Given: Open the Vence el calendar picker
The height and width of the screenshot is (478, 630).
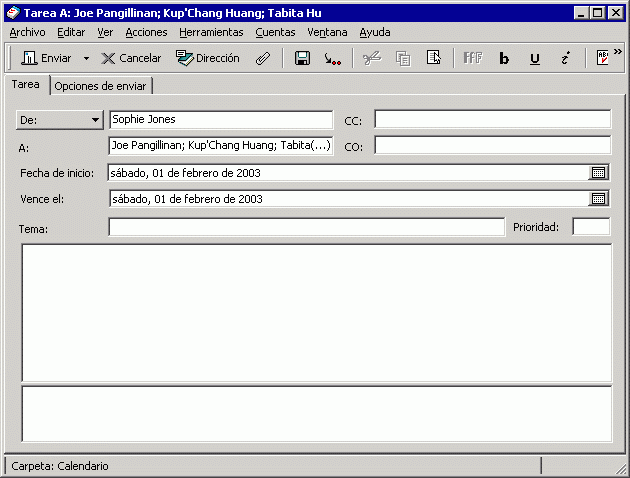Looking at the screenshot, I should point(598,199).
